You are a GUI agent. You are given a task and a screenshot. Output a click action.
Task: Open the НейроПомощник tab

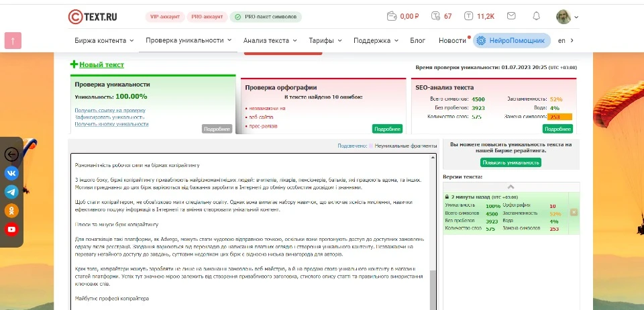point(512,40)
